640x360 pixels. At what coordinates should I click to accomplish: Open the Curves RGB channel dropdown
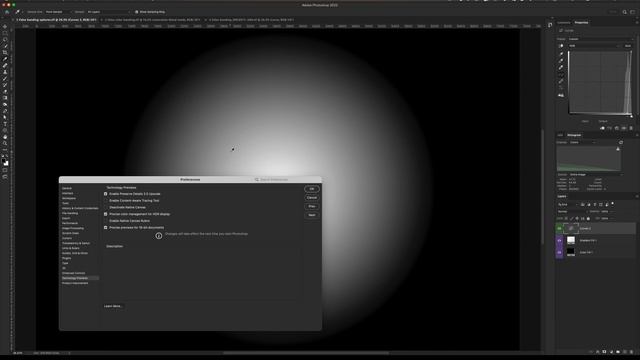595,46
